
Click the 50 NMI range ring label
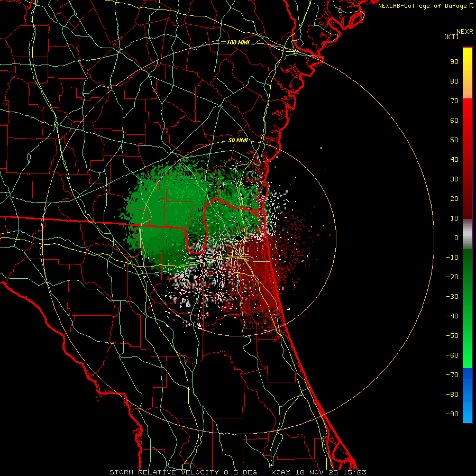238,140
